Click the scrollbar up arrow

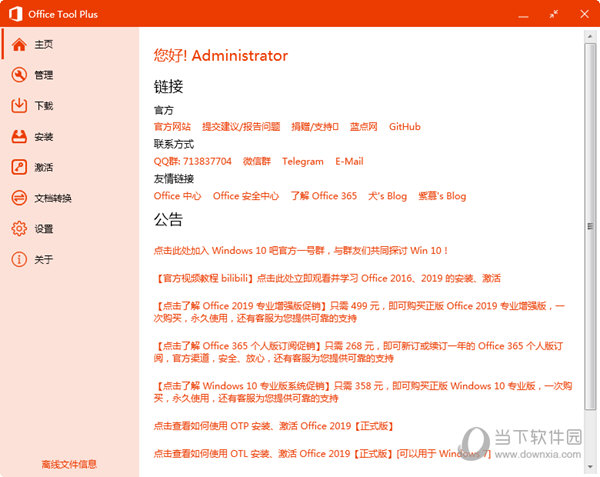coord(590,36)
